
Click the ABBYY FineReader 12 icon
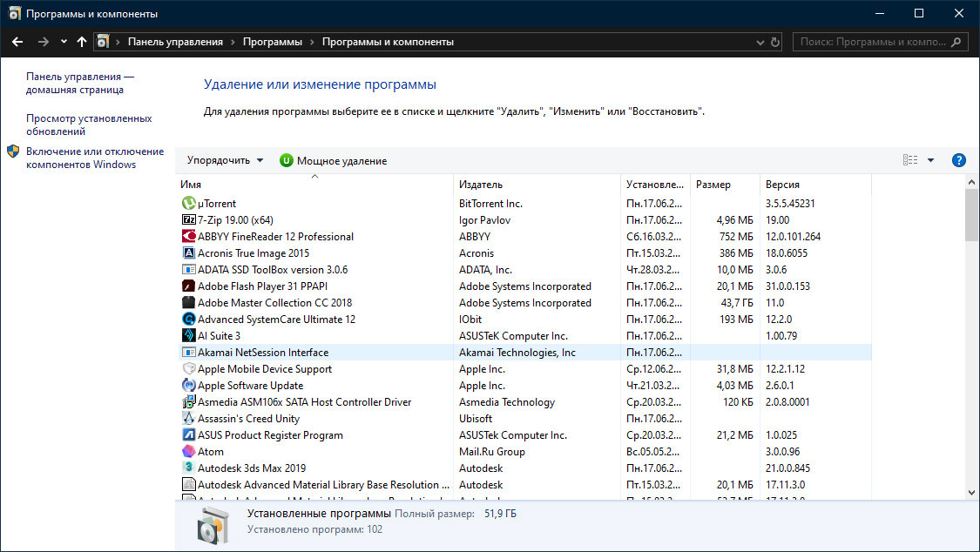pos(189,237)
